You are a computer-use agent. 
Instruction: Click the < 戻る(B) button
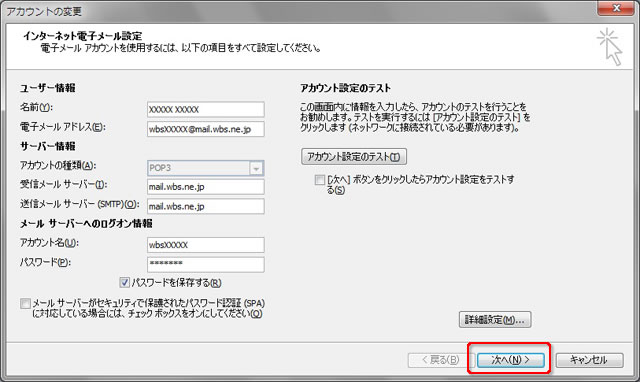[x=441, y=360]
